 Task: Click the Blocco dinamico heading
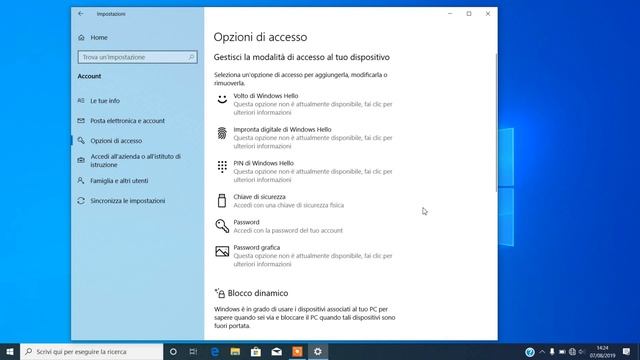[258, 293]
